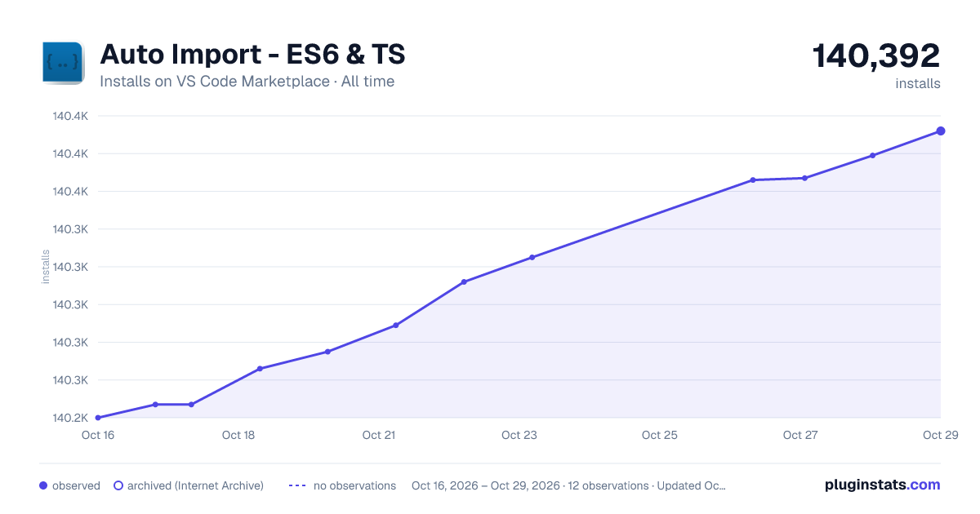
Task: Click the date range and observations summary text
Action: (x=568, y=485)
